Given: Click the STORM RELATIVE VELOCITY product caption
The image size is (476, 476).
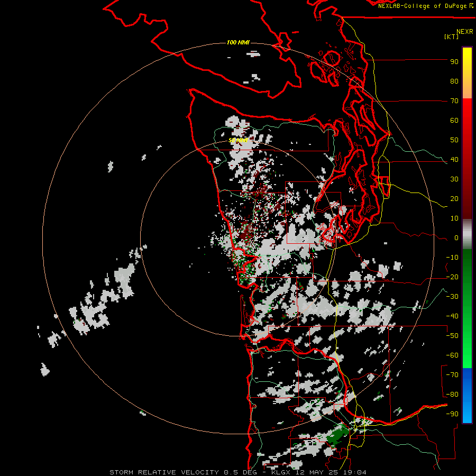Looking at the screenshot, I should click(238, 472).
